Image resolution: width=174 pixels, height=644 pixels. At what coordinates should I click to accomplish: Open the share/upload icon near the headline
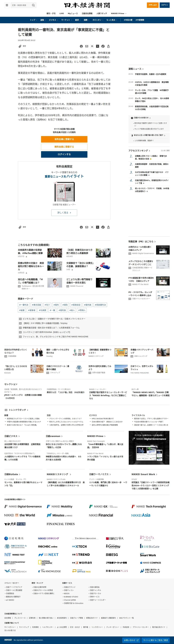[108, 46]
